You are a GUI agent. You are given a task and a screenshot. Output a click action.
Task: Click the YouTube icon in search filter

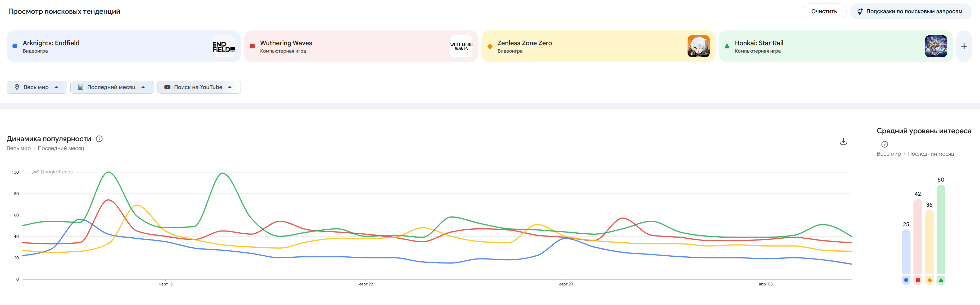click(167, 87)
